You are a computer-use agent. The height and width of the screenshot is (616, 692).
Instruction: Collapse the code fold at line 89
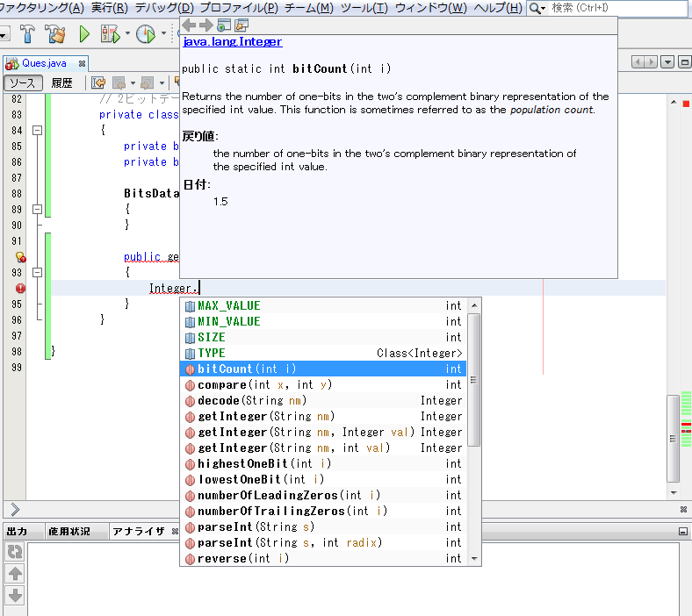(38, 209)
